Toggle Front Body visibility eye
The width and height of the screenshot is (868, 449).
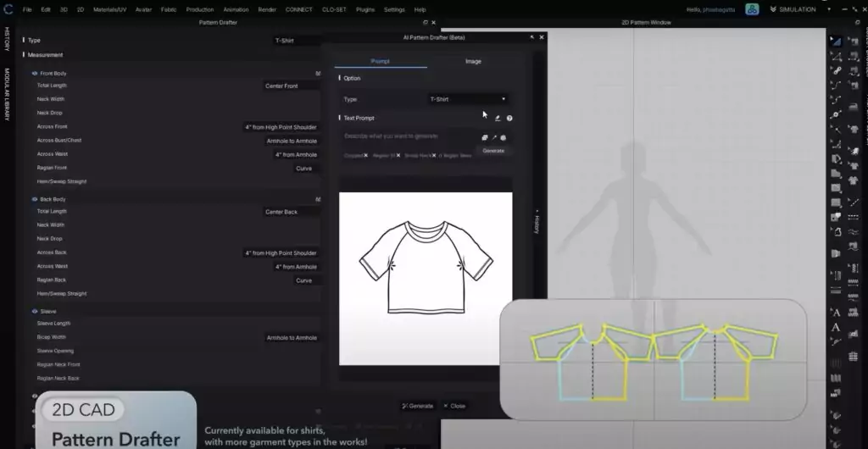[x=34, y=74]
